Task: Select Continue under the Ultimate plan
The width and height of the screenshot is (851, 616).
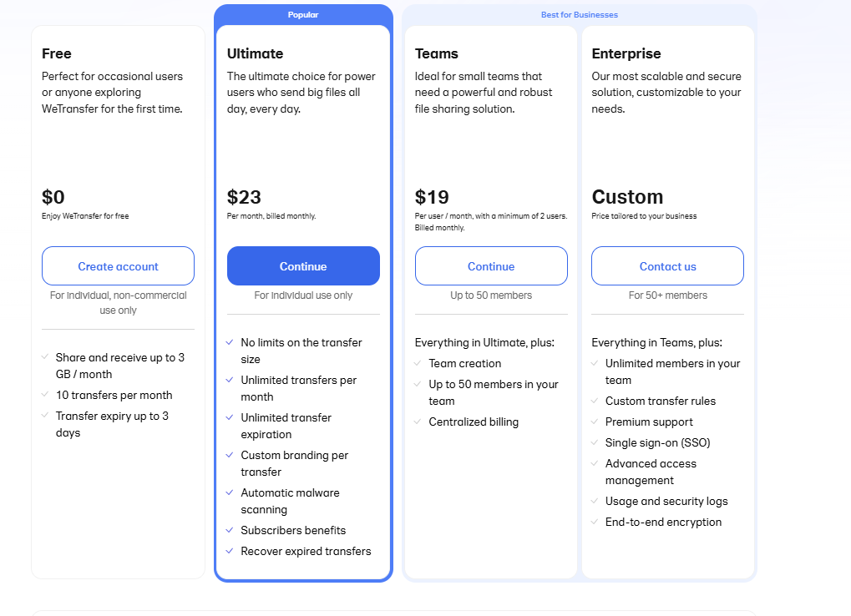Action: pyautogui.click(x=303, y=265)
